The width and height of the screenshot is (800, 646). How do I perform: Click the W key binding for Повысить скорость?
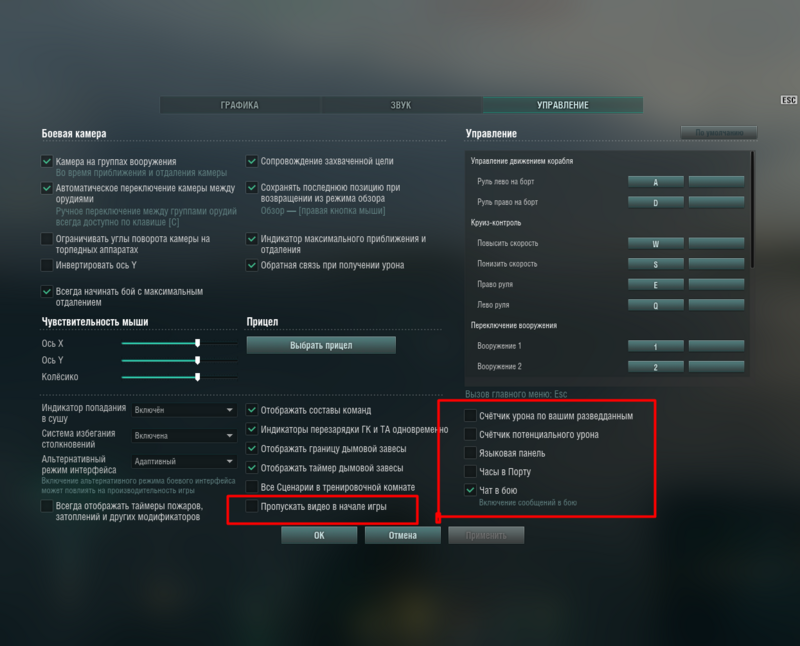tap(656, 243)
